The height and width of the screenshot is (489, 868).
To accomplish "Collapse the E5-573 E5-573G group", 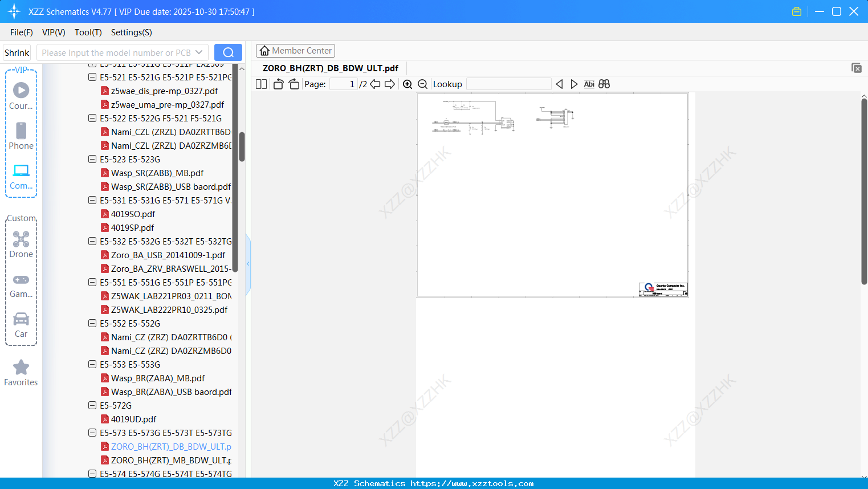I will click(92, 433).
